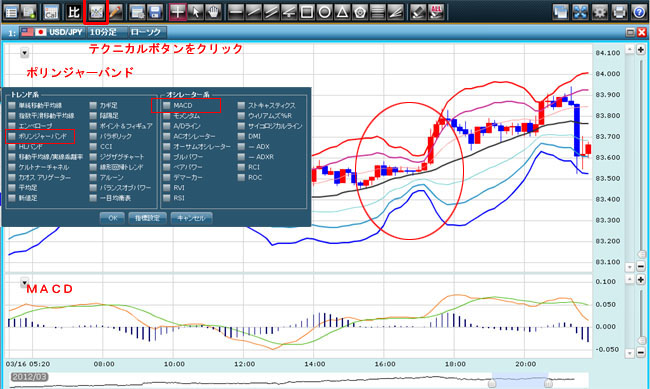Screen dimensions: 650x389
Task: Choose the circle drawing tool
Action: [325, 12]
